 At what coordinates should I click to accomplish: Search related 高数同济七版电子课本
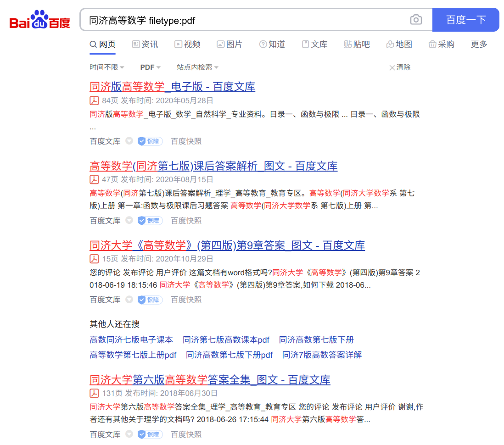[131, 339]
